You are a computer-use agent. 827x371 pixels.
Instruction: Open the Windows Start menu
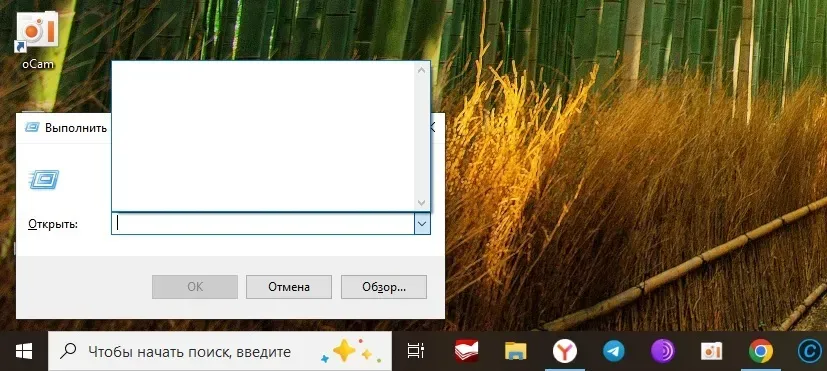pyautogui.click(x=24, y=351)
